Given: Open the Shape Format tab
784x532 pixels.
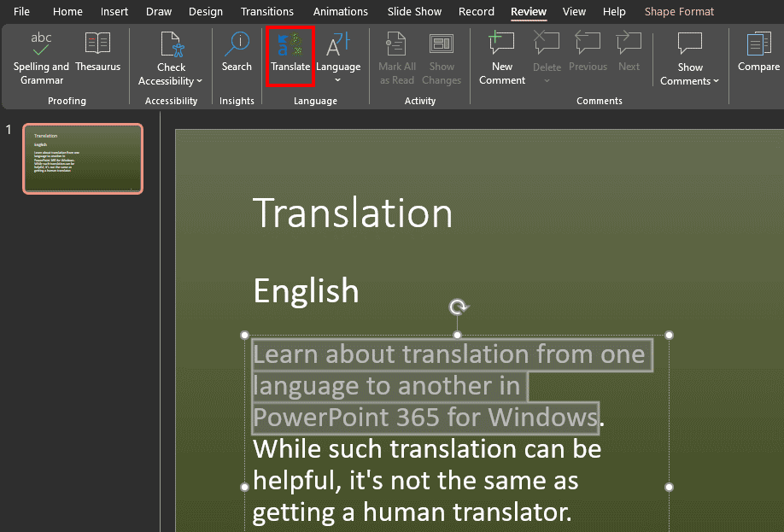Looking at the screenshot, I should pyautogui.click(x=679, y=11).
